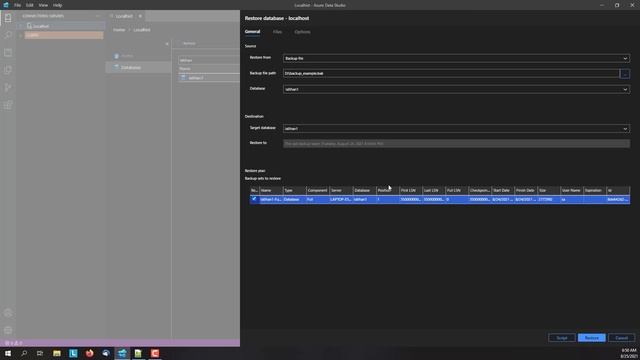
Task: Open the Extensions view in activity bar
Action: (8, 105)
